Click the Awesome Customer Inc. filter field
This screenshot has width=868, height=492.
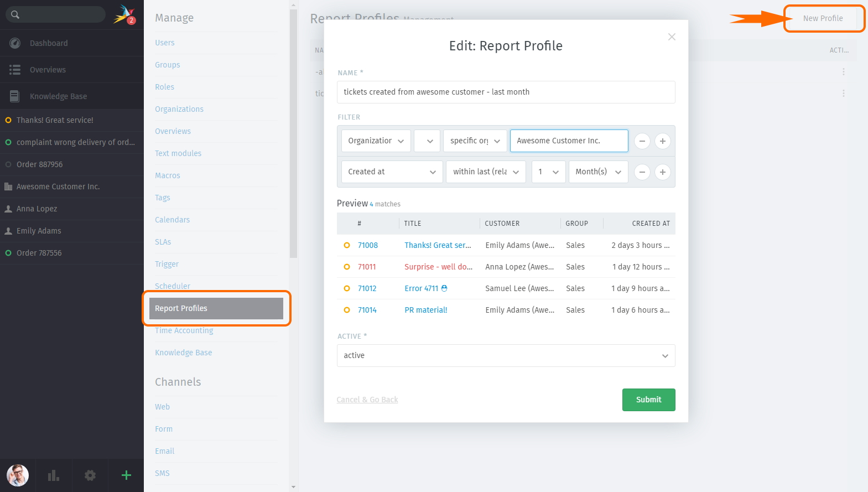click(569, 141)
